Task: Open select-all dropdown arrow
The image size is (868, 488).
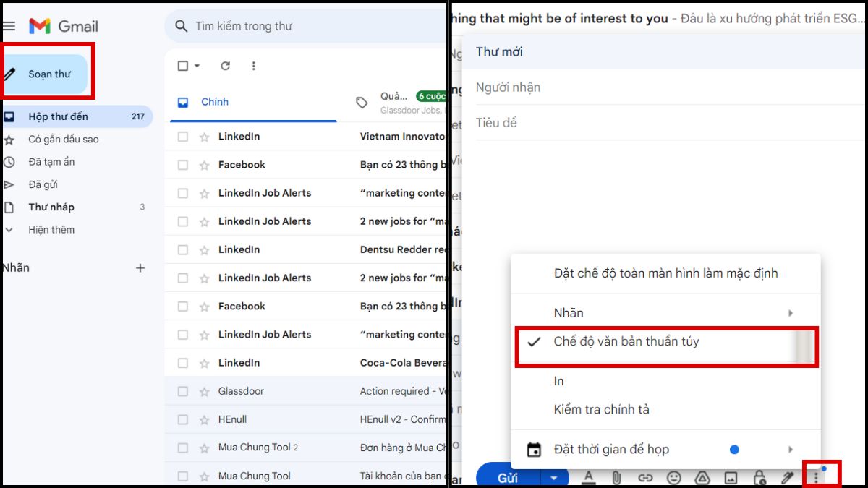Action: pos(197,66)
